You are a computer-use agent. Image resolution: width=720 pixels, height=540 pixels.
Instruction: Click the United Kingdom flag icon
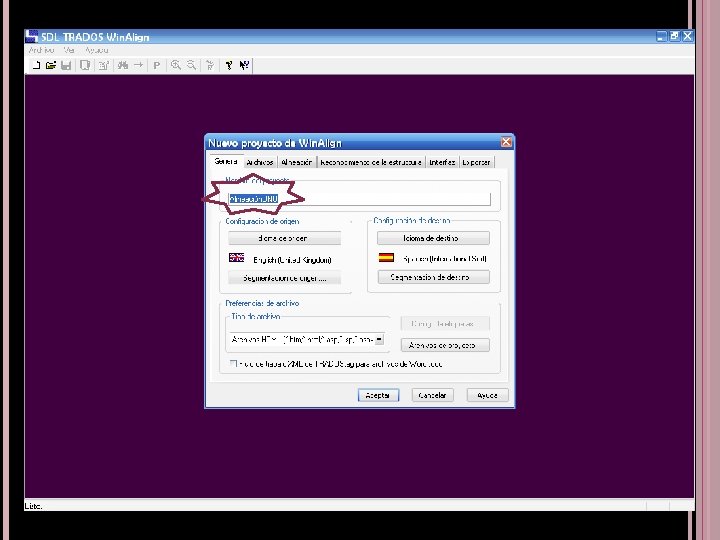tap(236, 258)
